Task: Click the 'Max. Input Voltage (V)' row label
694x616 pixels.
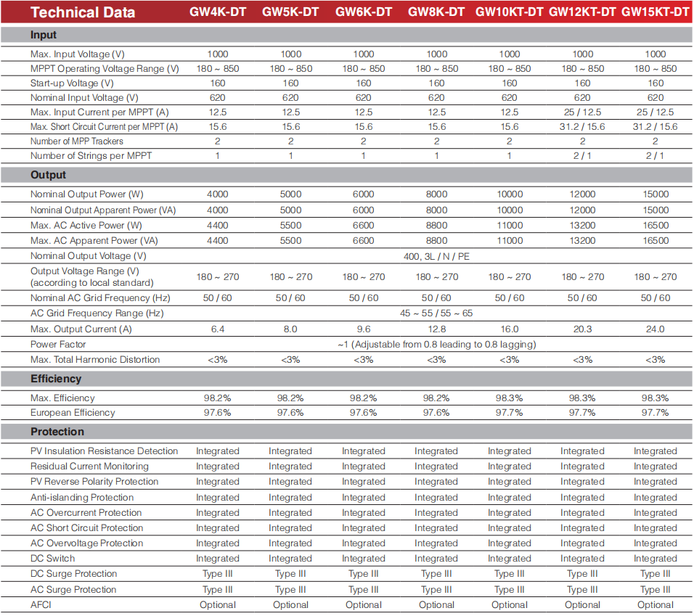Action: 78,54
